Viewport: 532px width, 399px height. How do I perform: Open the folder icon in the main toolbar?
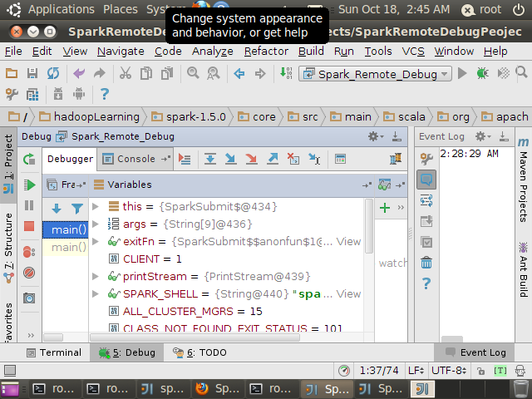pos(12,73)
